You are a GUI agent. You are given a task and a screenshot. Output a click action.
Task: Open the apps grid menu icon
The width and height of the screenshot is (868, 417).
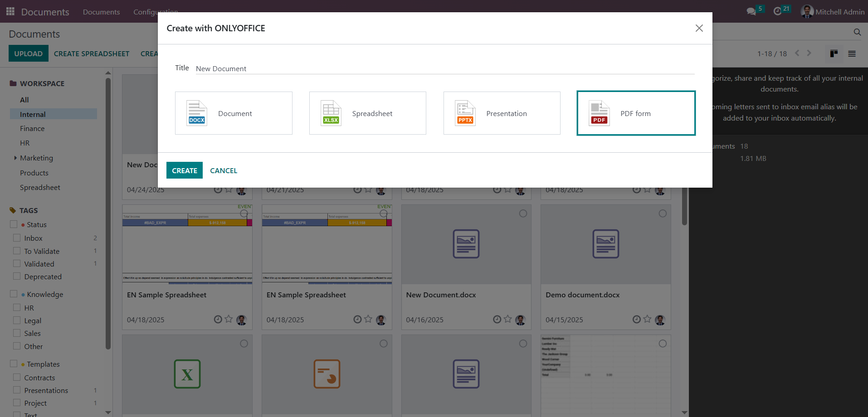(x=10, y=11)
